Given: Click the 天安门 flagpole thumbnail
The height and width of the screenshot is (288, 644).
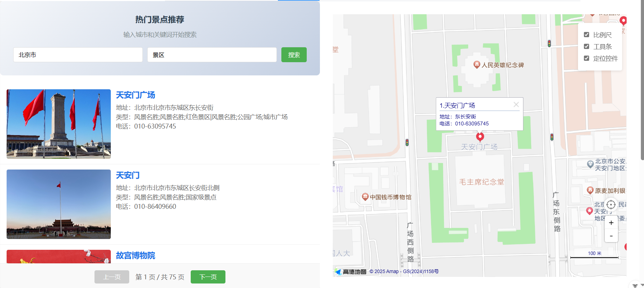Looking at the screenshot, I should tap(59, 204).
